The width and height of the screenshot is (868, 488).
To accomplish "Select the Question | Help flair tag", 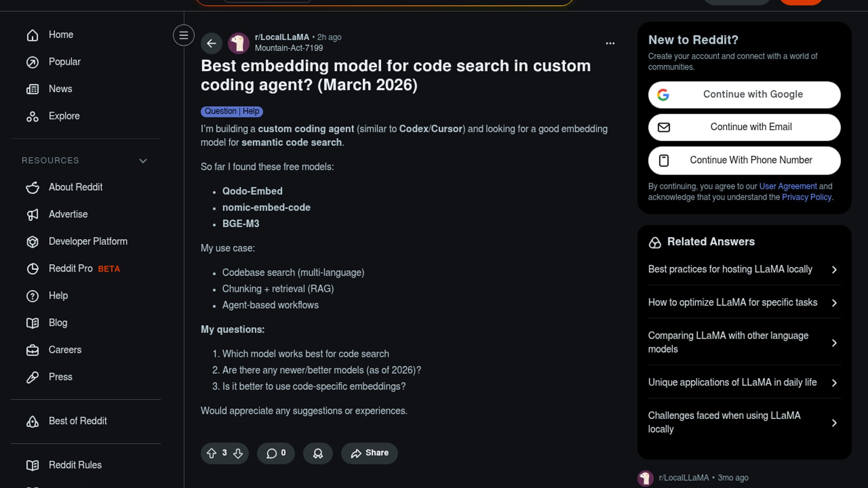I will (232, 111).
